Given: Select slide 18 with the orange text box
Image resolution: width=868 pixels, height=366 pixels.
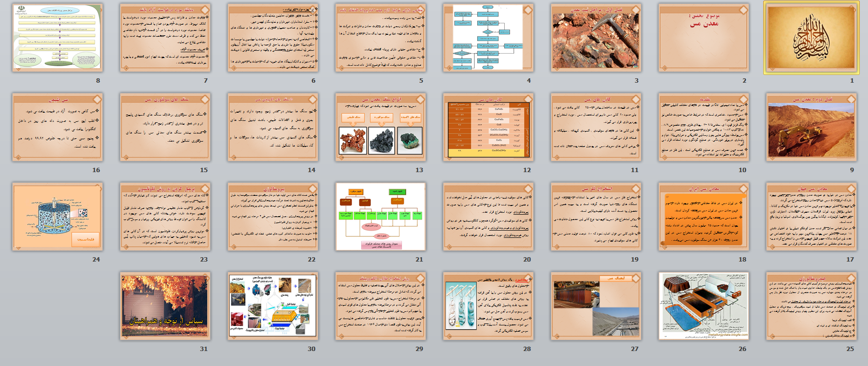Looking at the screenshot, I should 704,217.
